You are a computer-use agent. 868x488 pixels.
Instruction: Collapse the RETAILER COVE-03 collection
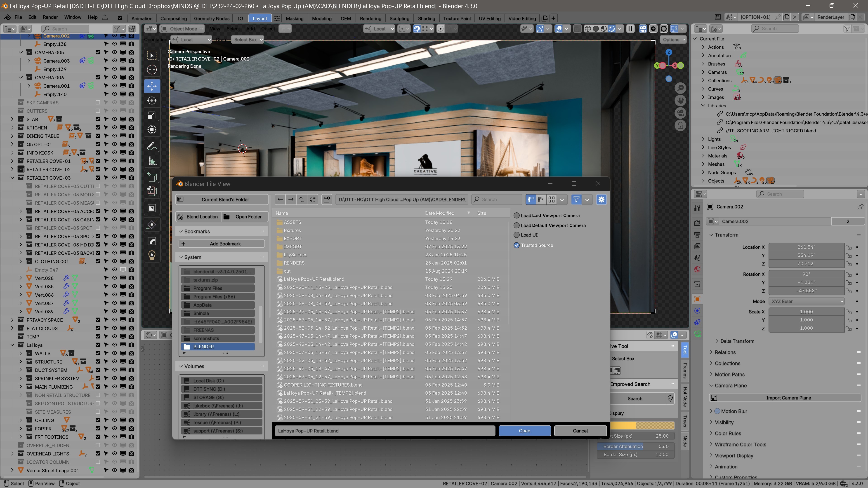[12, 178]
